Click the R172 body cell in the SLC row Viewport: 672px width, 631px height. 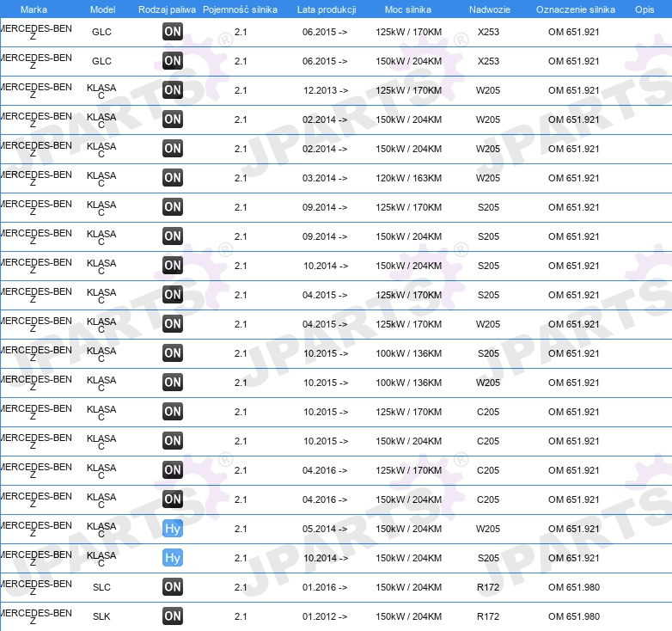pyautogui.click(x=488, y=587)
